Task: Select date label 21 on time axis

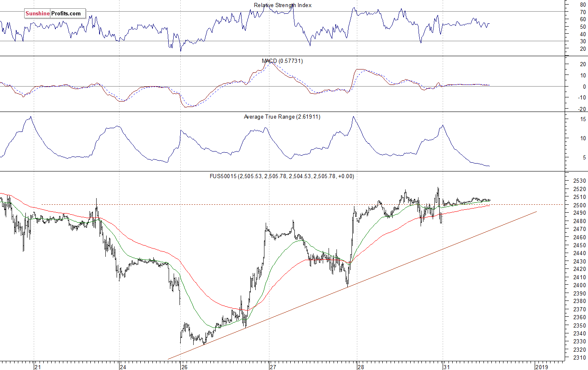Action: [x=38, y=367]
